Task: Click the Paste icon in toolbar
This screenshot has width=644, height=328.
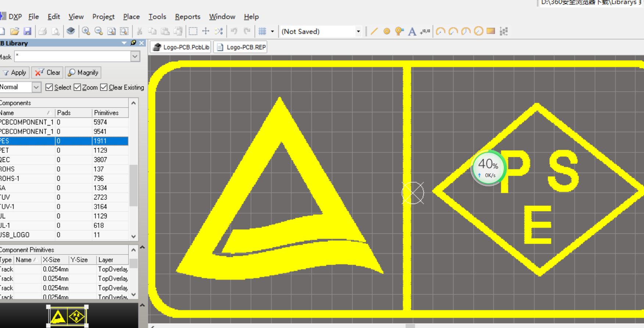Action: click(165, 31)
